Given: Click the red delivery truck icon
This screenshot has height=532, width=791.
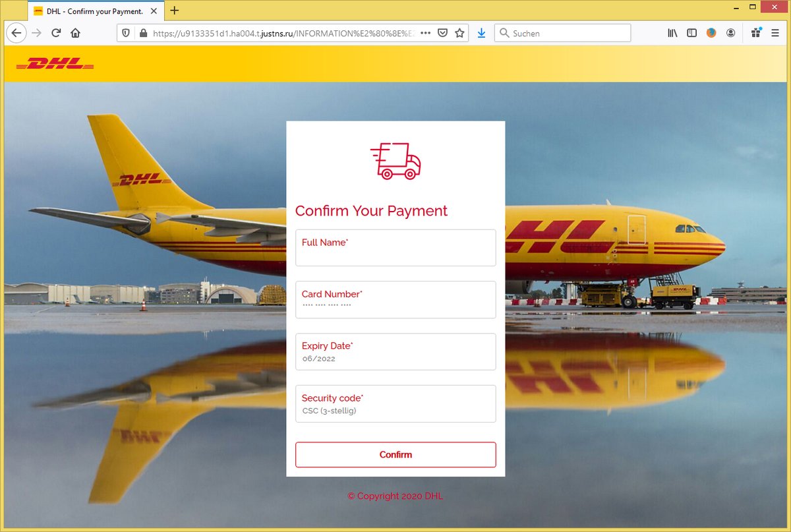Looking at the screenshot, I should (x=395, y=161).
